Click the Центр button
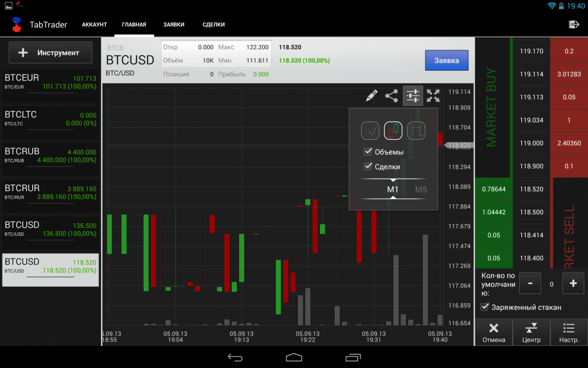The width and height of the screenshot is (588, 368). tap(532, 333)
